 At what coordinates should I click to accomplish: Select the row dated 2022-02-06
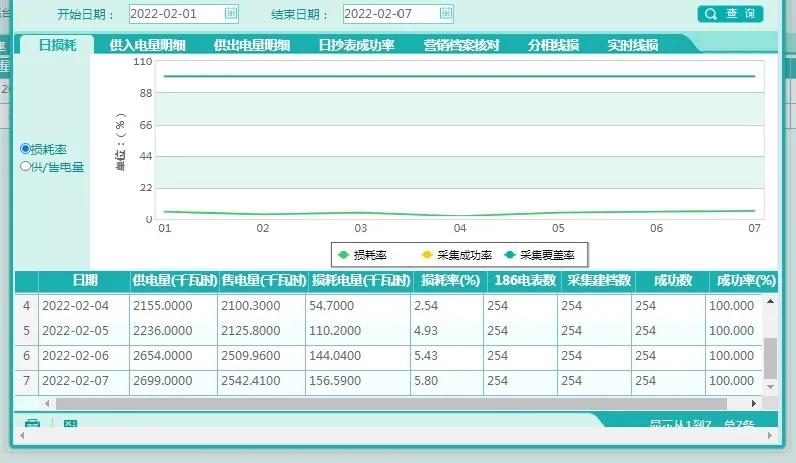coord(388,356)
